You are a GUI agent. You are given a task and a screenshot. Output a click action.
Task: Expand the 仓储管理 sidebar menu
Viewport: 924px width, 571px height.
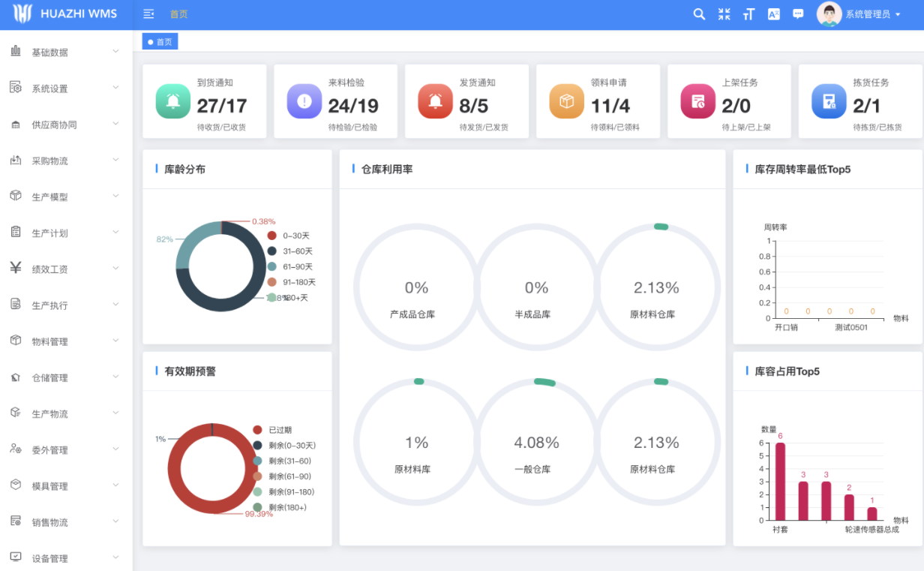(66, 377)
